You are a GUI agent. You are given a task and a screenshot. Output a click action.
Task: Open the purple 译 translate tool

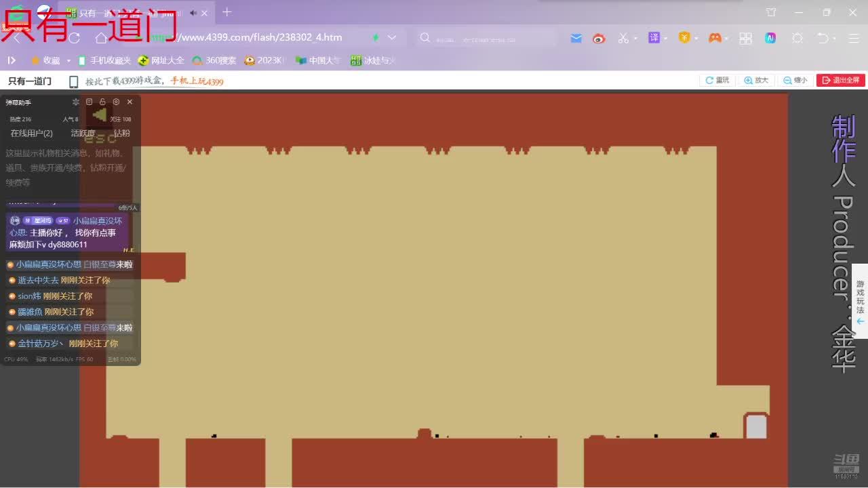click(x=654, y=38)
